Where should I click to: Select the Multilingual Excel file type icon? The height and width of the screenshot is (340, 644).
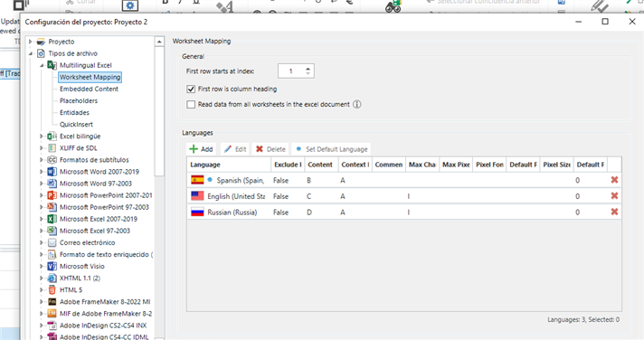(52, 65)
